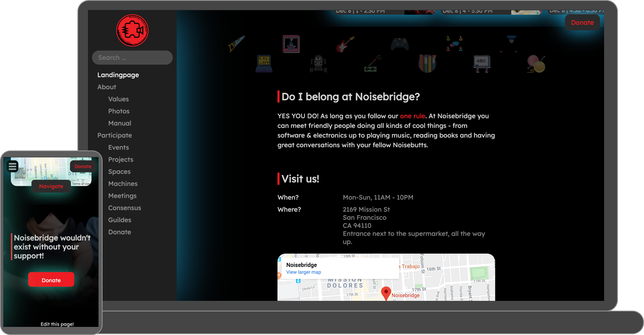The width and height of the screenshot is (644, 335).
Task: Click the Donate button on the laptop screen
Action: (x=582, y=22)
